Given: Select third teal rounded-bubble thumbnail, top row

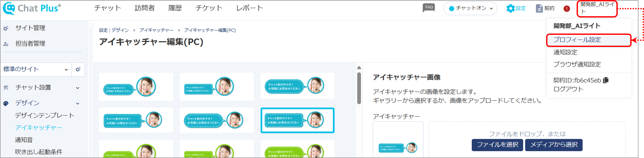Looking at the screenshot, I should coord(297,86).
